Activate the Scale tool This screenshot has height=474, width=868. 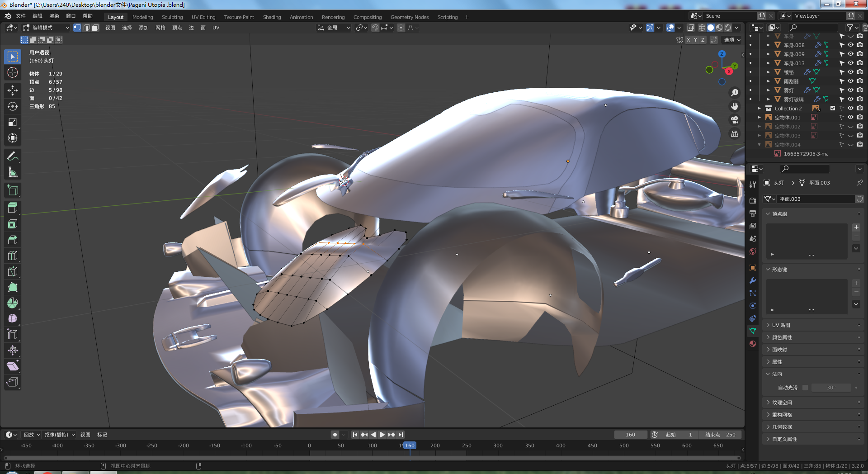pyautogui.click(x=13, y=122)
